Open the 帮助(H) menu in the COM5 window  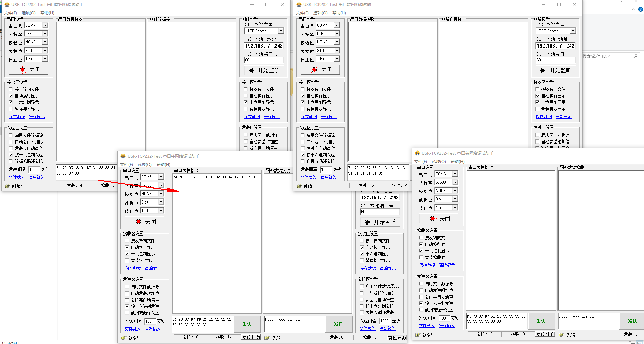point(163,165)
